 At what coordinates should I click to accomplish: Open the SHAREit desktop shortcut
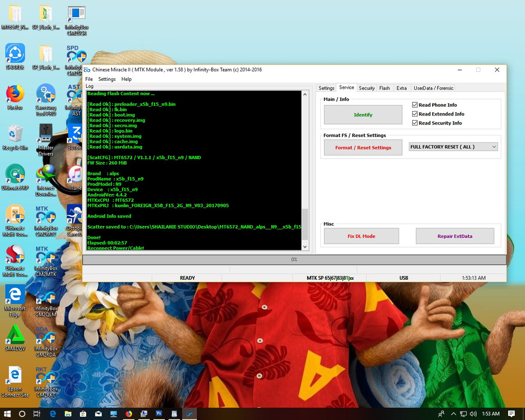pos(15,56)
